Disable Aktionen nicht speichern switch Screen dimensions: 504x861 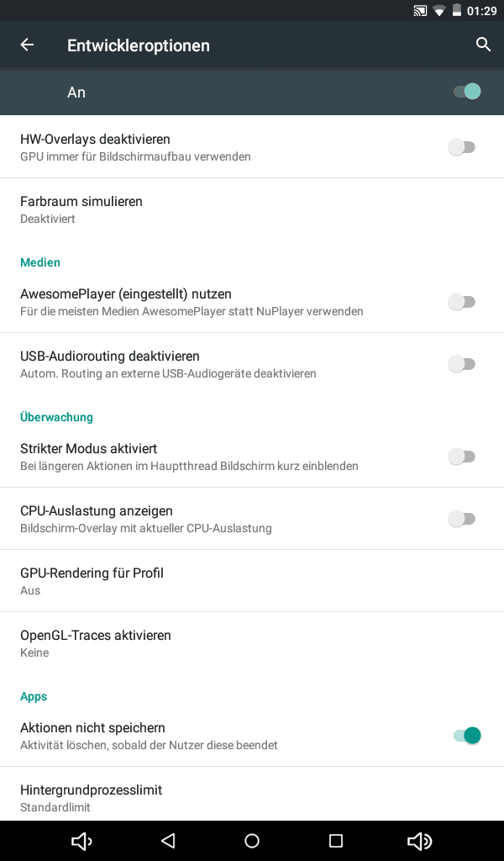(466, 736)
